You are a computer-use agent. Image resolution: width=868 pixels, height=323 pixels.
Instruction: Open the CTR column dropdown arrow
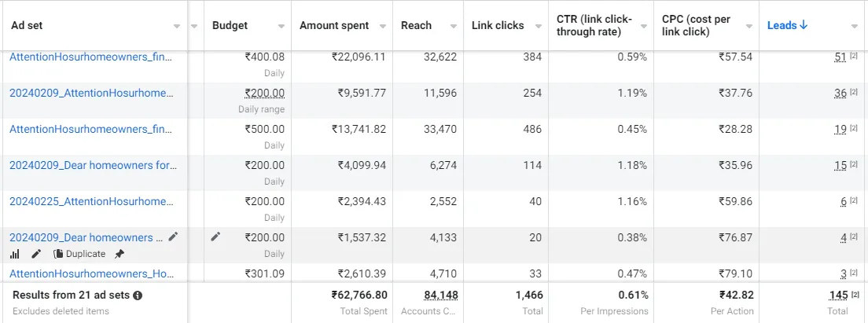pyautogui.click(x=643, y=26)
